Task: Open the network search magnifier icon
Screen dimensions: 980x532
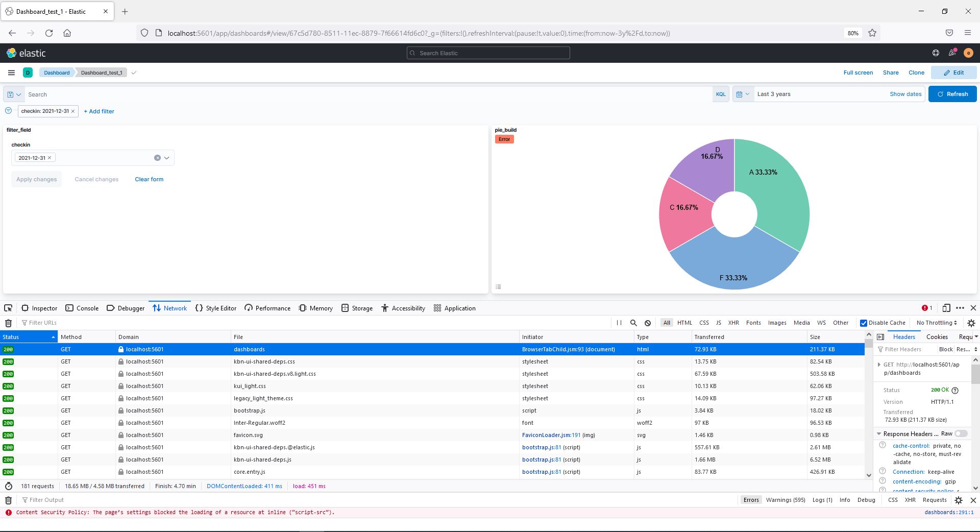Action: 633,323
